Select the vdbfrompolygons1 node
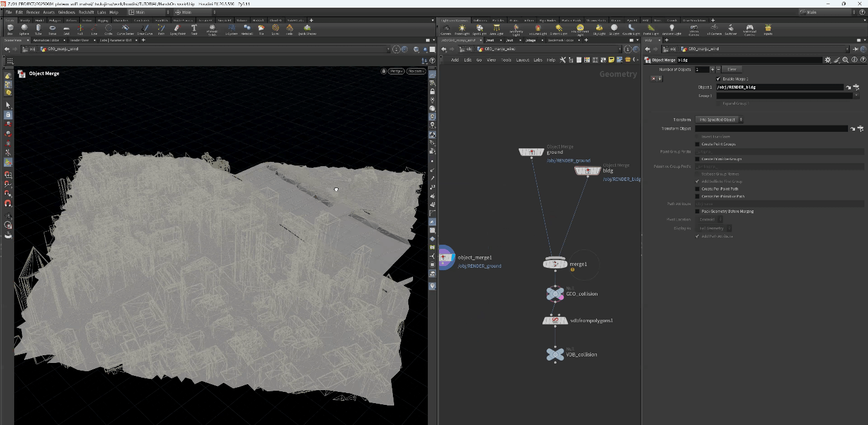The image size is (868, 425). [555, 320]
